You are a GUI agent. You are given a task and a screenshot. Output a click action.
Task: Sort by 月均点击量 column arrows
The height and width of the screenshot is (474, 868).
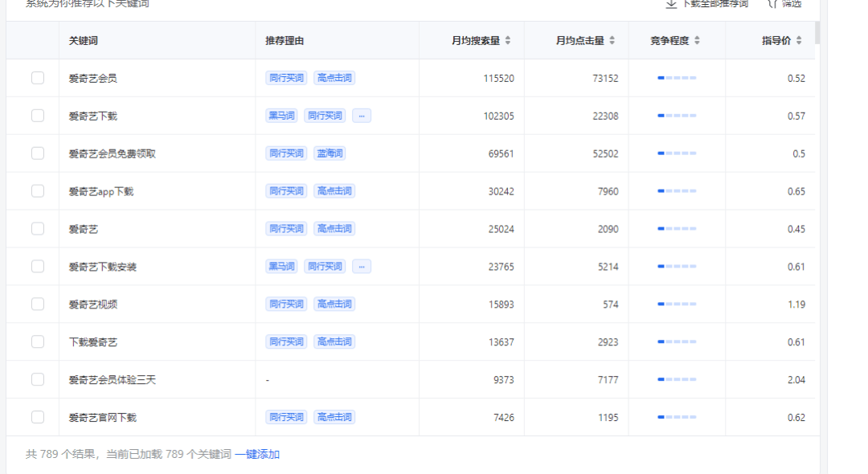tap(612, 40)
